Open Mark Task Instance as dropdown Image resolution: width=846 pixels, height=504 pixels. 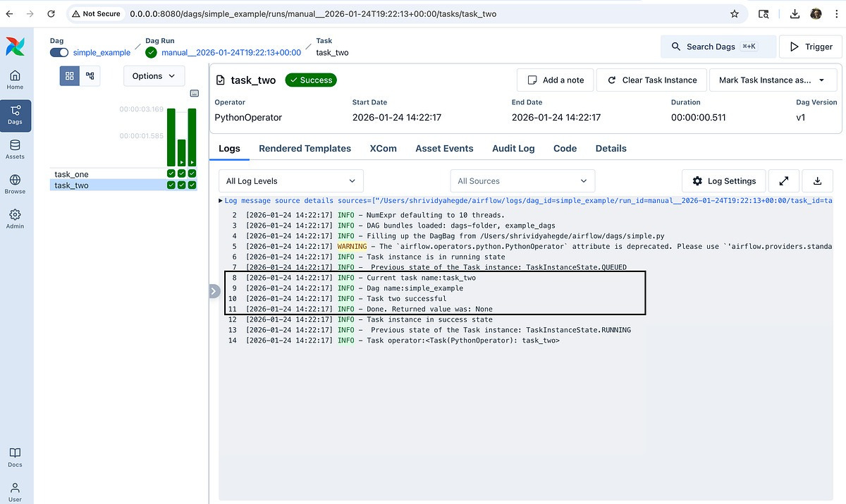tap(773, 80)
